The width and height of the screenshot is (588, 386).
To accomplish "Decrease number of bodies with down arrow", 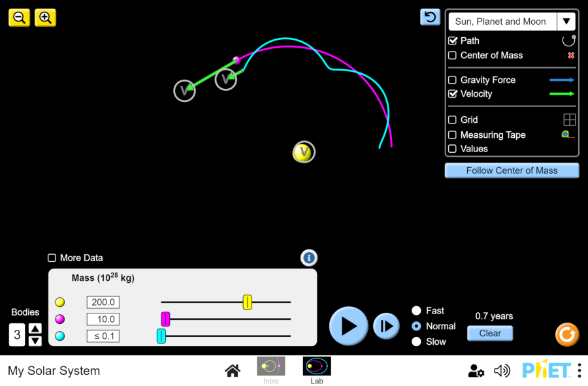I will click(35, 341).
